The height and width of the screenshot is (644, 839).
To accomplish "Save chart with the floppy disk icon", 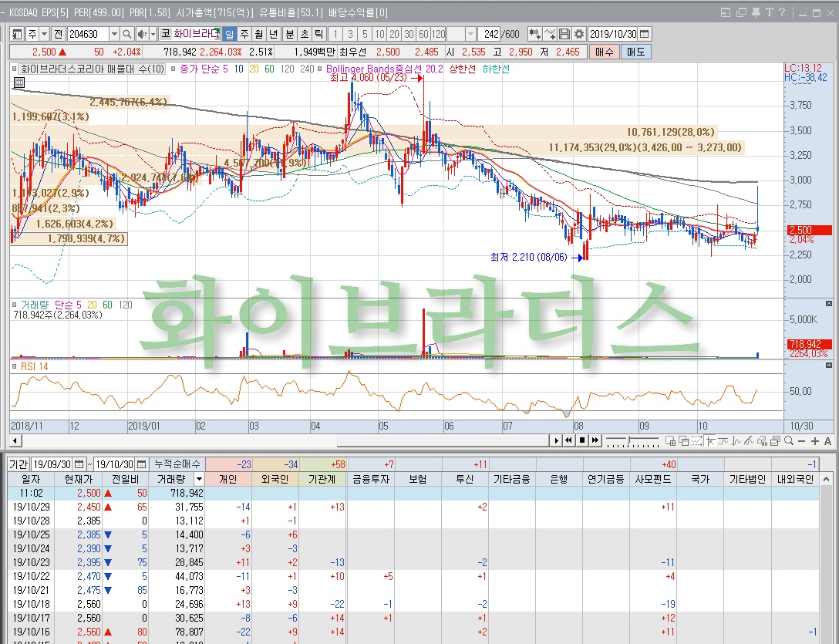I will 564,34.
